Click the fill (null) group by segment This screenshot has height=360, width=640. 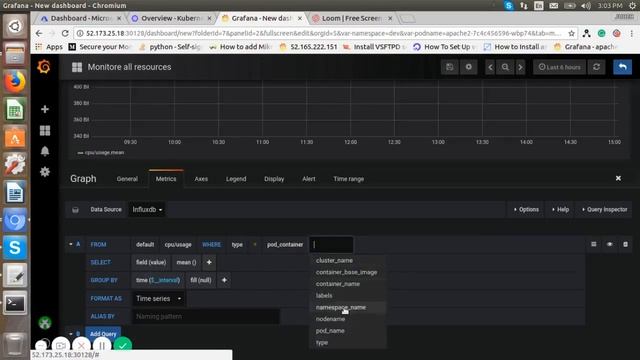pyautogui.click(x=201, y=280)
